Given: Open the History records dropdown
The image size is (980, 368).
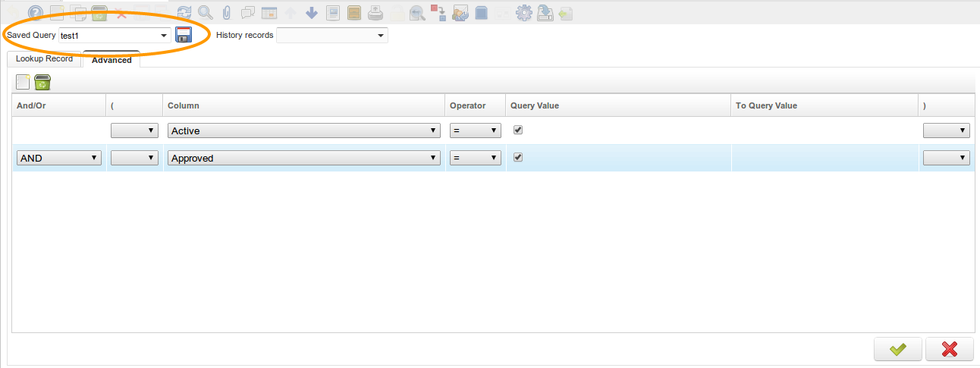Looking at the screenshot, I should (x=380, y=36).
